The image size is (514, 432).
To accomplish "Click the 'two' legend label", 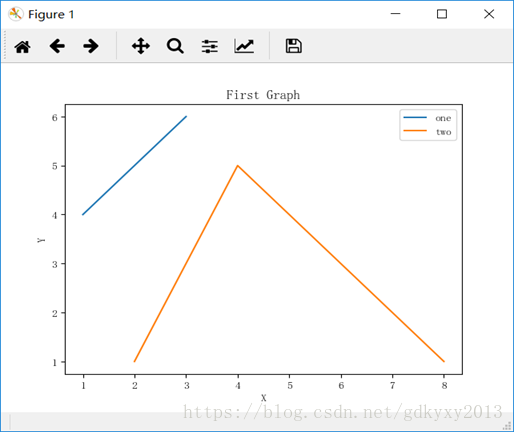I will point(444,132).
